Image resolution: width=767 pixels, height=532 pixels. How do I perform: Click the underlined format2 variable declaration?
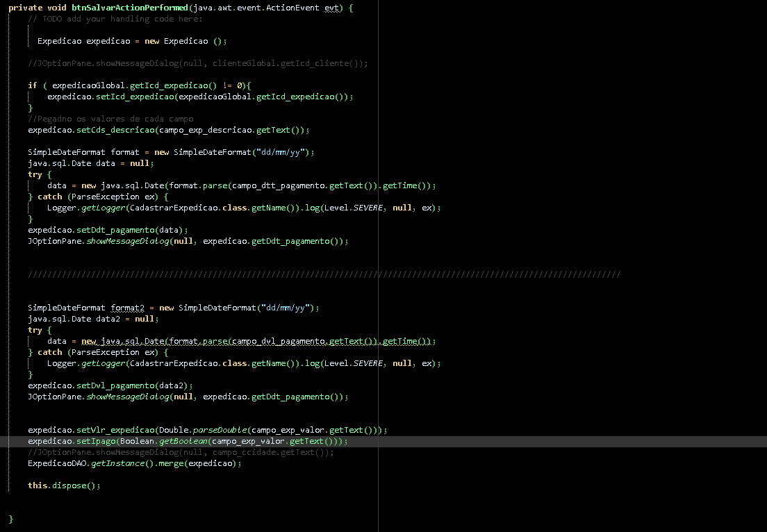(127, 308)
